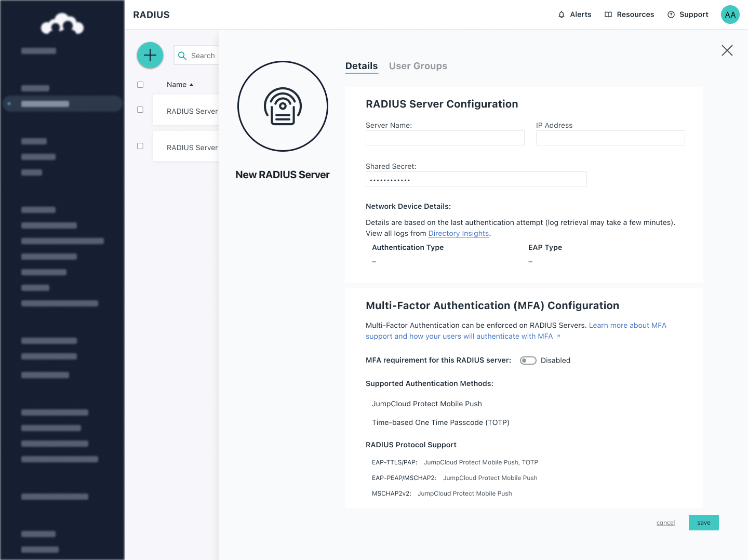Click the IP Address input field

click(610, 138)
